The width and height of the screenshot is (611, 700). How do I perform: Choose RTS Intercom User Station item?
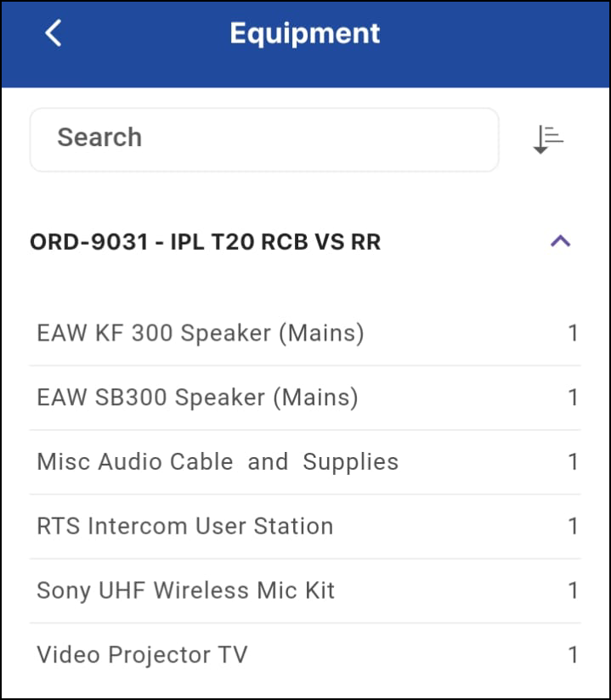tap(185, 527)
